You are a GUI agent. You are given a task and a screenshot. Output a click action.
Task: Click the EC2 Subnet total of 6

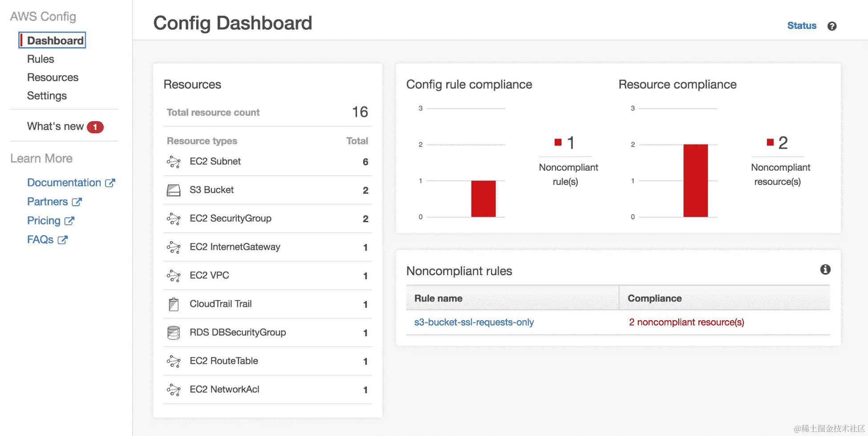pyautogui.click(x=365, y=162)
